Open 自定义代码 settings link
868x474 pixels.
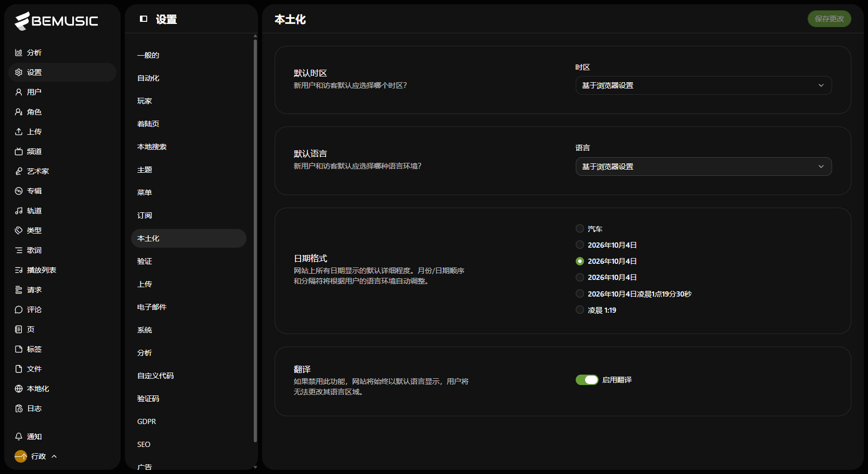[x=188, y=376]
